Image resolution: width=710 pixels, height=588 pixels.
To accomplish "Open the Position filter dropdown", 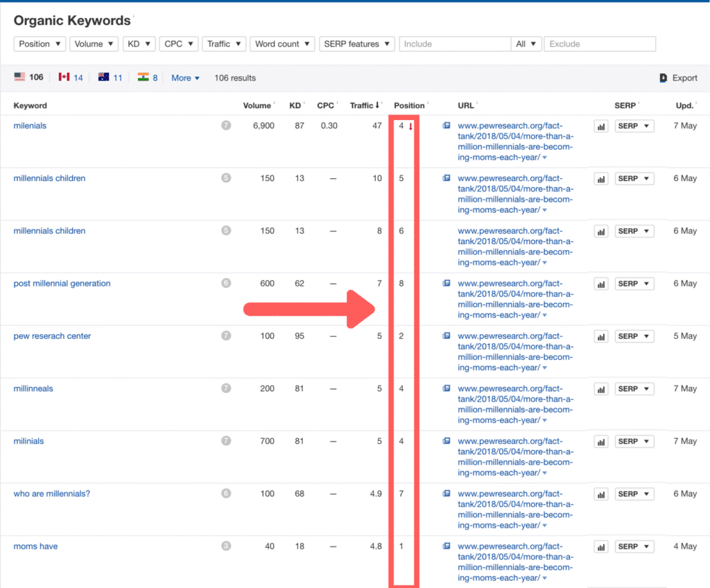I will pyautogui.click(x=40, y=44).
